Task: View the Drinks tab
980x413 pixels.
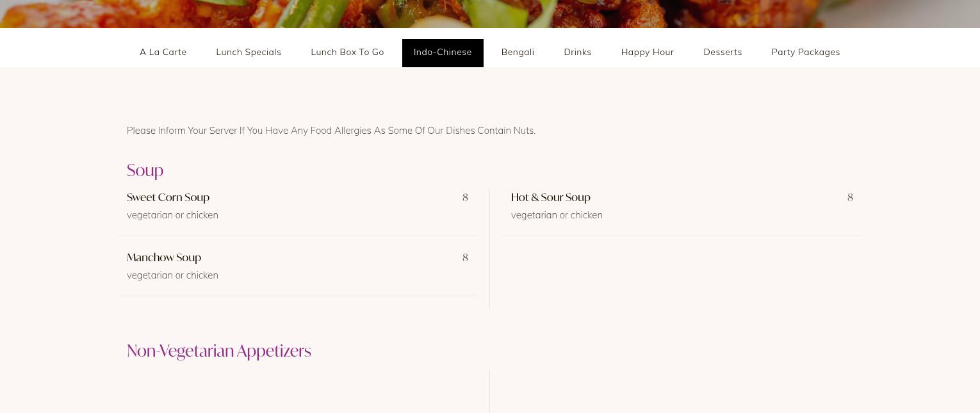Action: point(578,53)
